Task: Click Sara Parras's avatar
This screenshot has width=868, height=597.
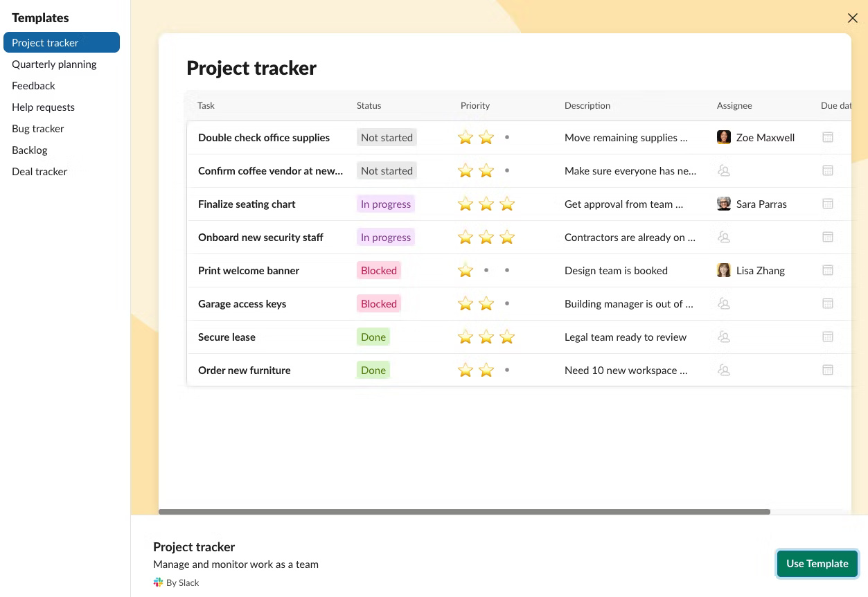Action: (723, 204)
